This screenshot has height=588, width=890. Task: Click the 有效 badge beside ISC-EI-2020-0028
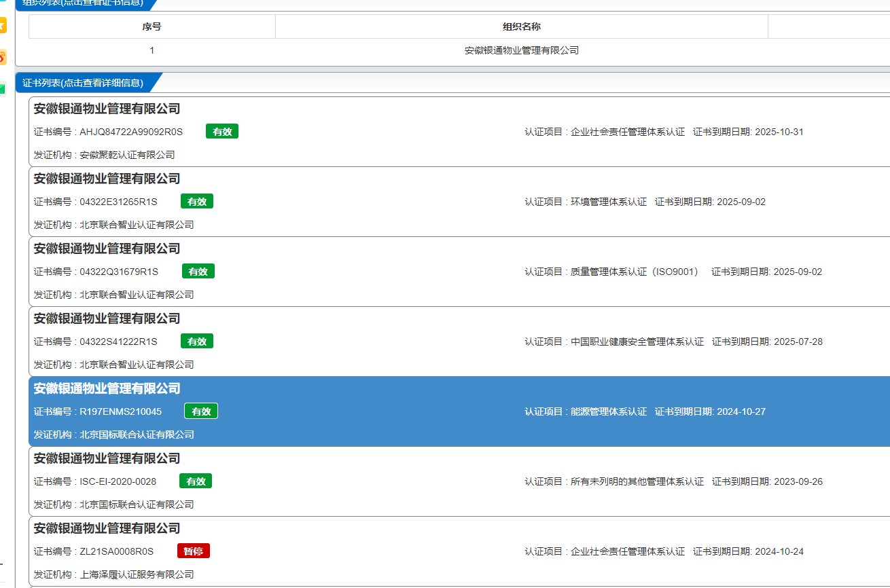(x=196, y=481)
